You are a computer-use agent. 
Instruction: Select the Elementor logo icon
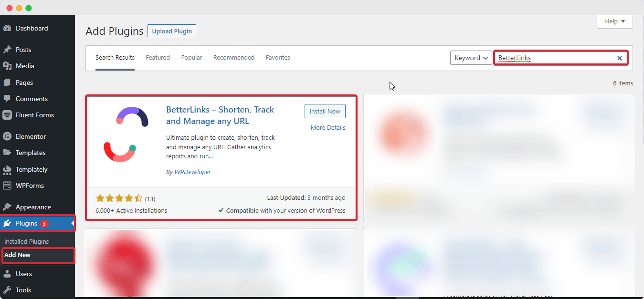[7, 136]
